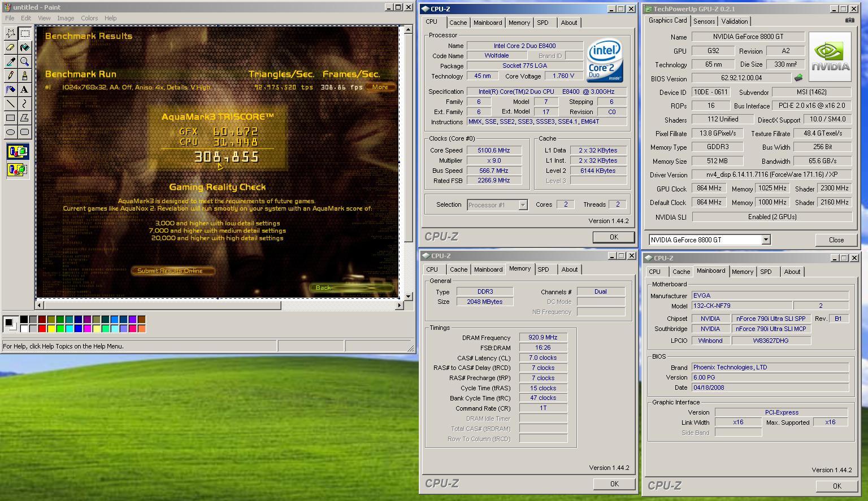The image size is (868, 501).
Task: Choose the Fill With Color bucket tool
Action: (24, 47)
